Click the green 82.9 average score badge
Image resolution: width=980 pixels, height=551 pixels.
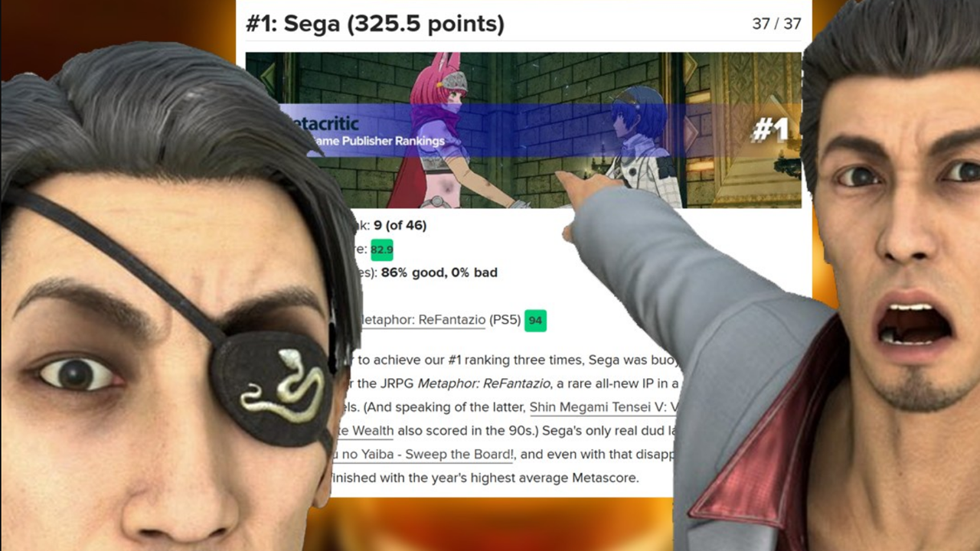point(381,249)
